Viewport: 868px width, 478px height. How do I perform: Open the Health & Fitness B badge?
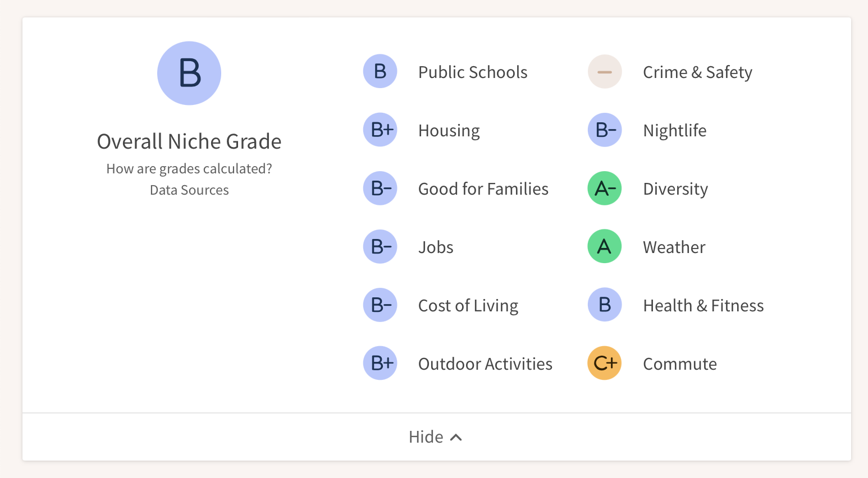605,305
